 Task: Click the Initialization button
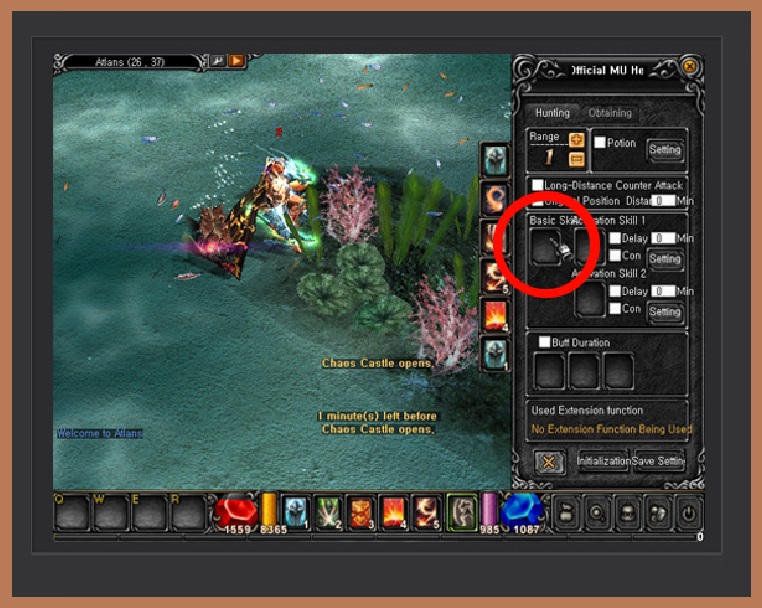point(603,461)
